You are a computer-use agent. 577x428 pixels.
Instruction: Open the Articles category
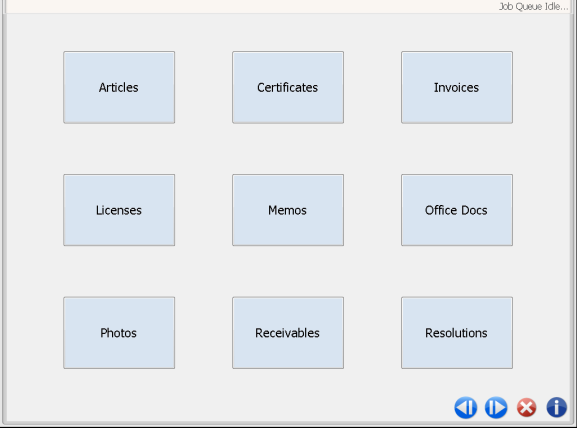pos(119,87)
